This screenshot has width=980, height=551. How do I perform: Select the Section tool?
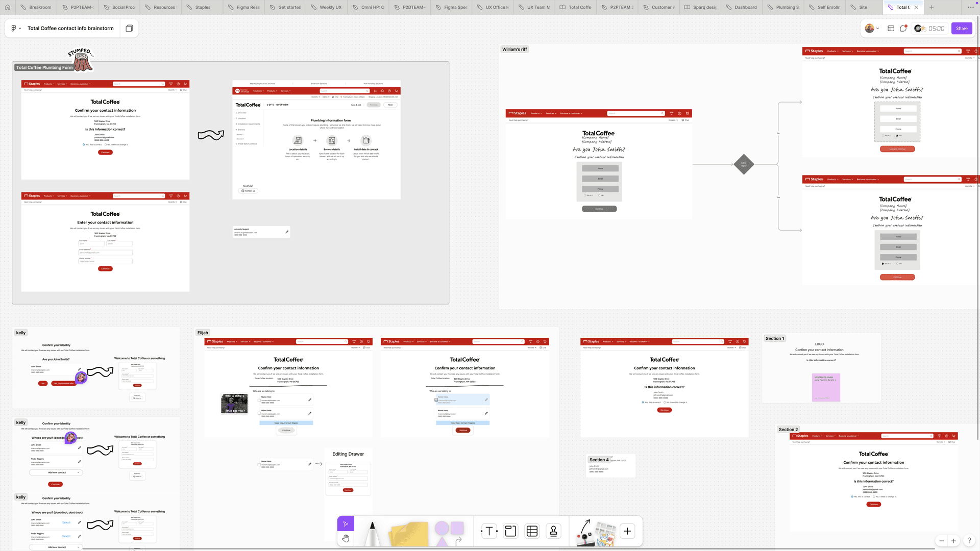coord(510,531)
